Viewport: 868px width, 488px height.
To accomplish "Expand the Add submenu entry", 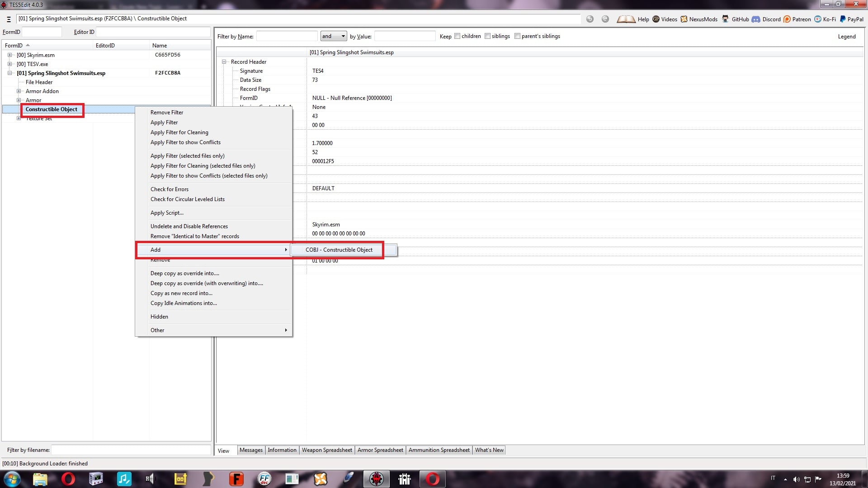I will 214,250.
